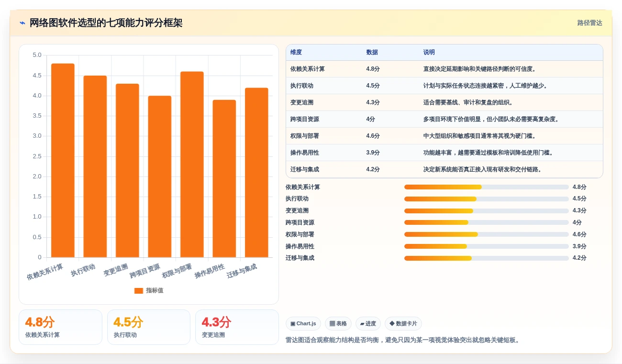
Task: Click the 3.9分 value in table
Action: pos(373,153)
